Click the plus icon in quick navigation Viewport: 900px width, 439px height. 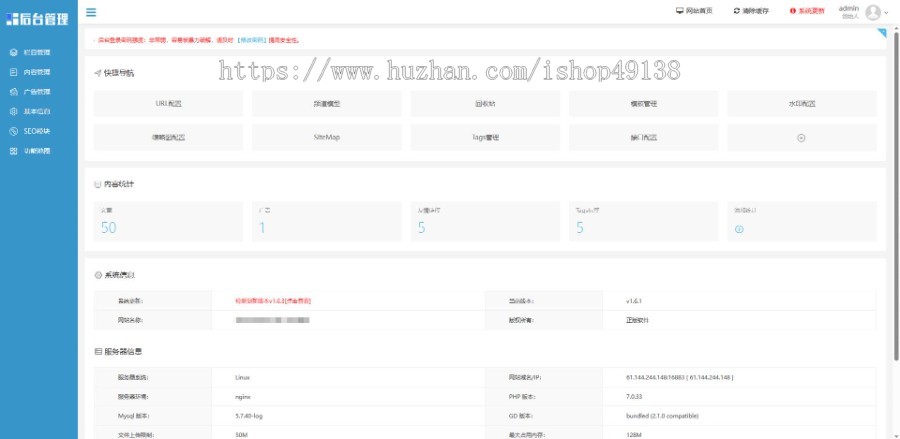pos(802,138)
